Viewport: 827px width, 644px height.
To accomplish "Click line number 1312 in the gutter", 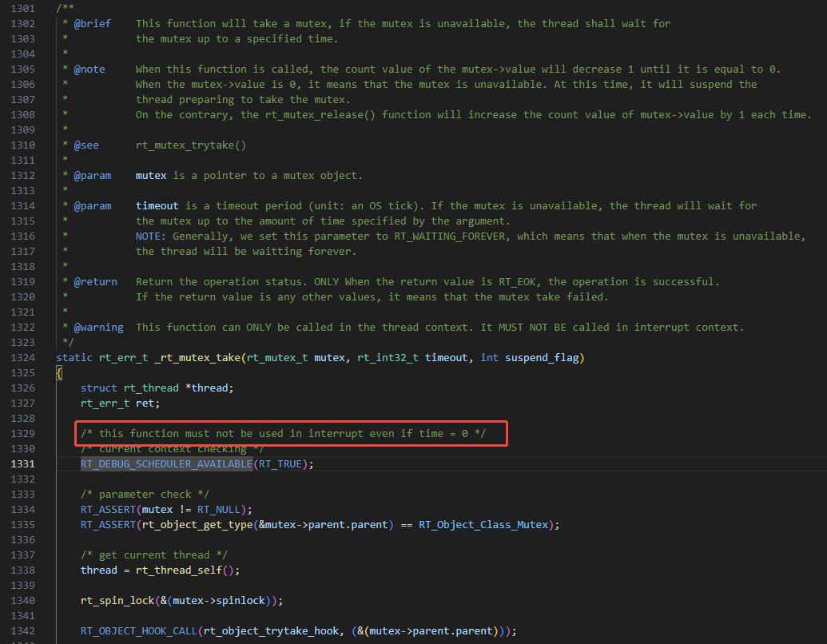I will pos(22,176).
